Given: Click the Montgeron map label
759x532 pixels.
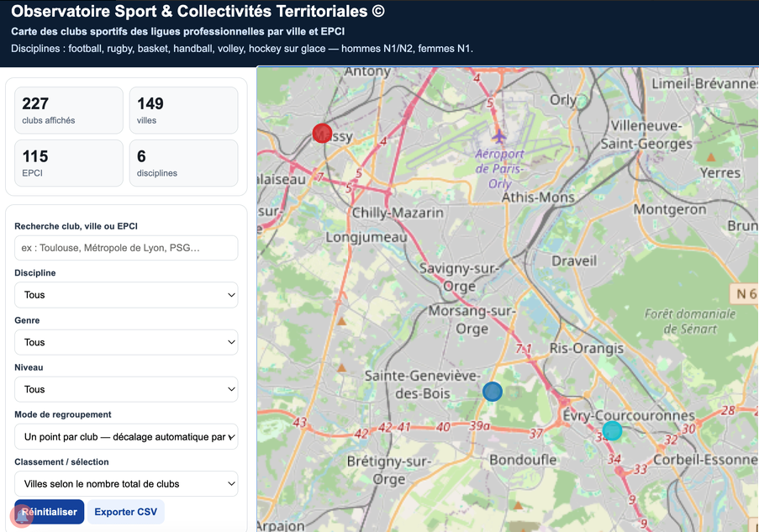Looking at the screenshot, I should coord(670,209).
